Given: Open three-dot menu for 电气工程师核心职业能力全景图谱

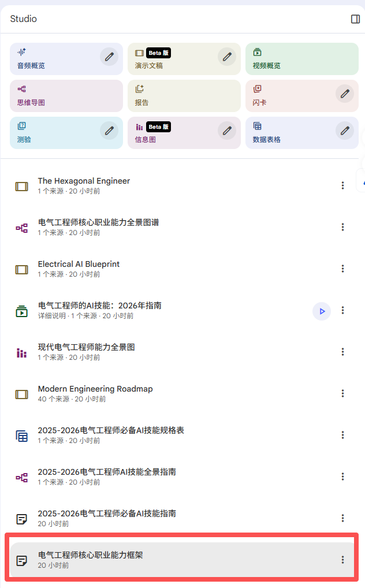Looking at the screenshot, I should pos(342,227).
